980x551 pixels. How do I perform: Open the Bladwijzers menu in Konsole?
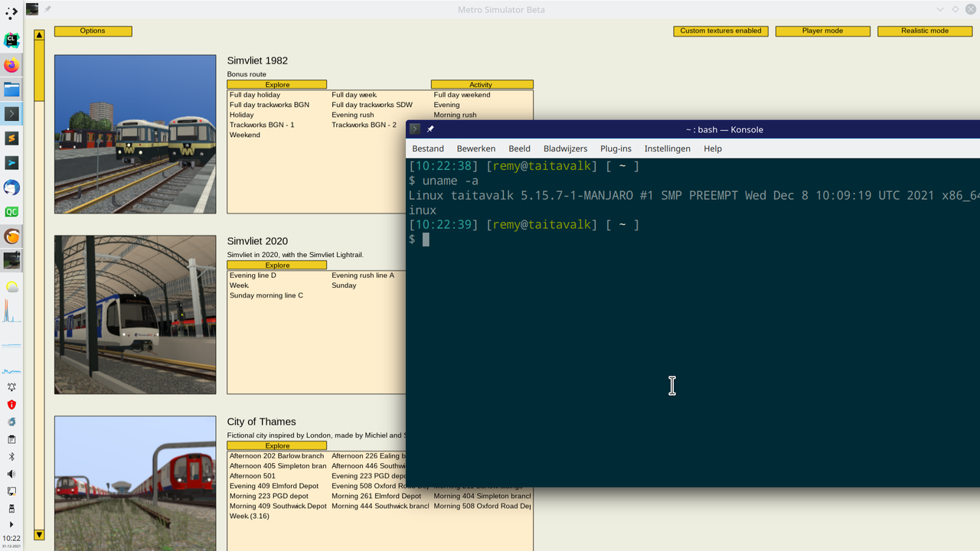pos(565,148)
